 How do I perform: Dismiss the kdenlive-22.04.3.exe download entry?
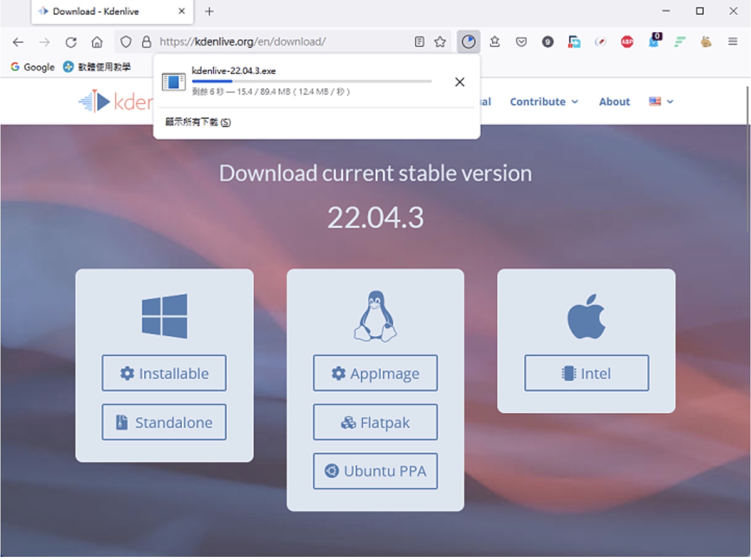(x=459, y=82)
